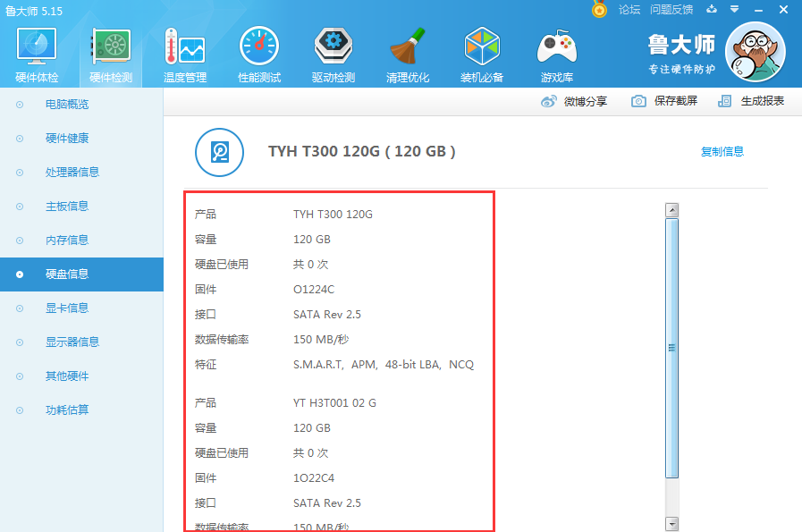Open the title bar dropdown menu arrow
The height and width of the screenshot is (532, 802).
734,9
